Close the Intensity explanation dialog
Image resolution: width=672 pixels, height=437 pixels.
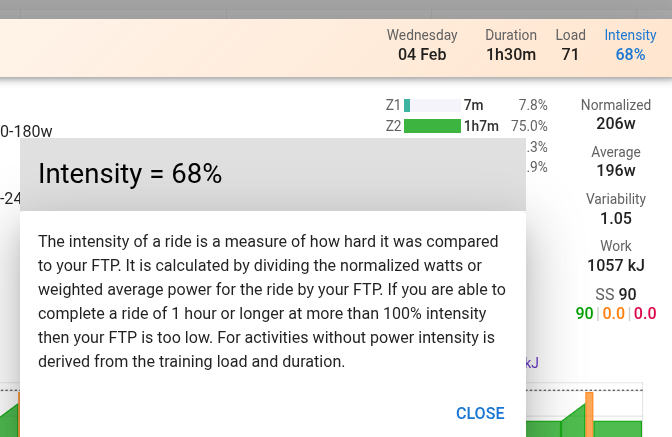coord(480,413)
